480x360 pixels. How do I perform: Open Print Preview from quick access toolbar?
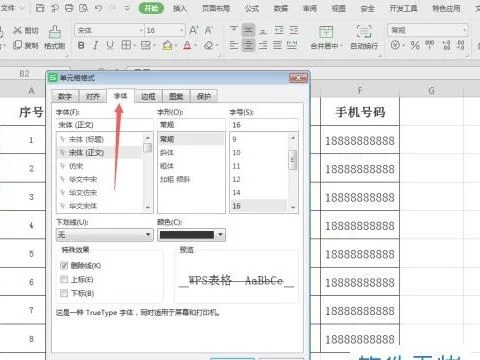(83, 8)
